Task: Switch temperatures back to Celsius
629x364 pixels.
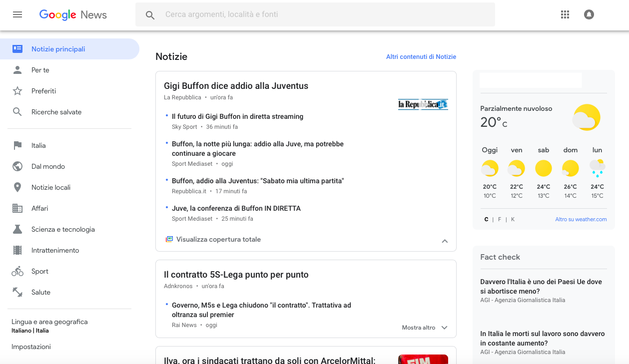Action: tap(486, 219)
